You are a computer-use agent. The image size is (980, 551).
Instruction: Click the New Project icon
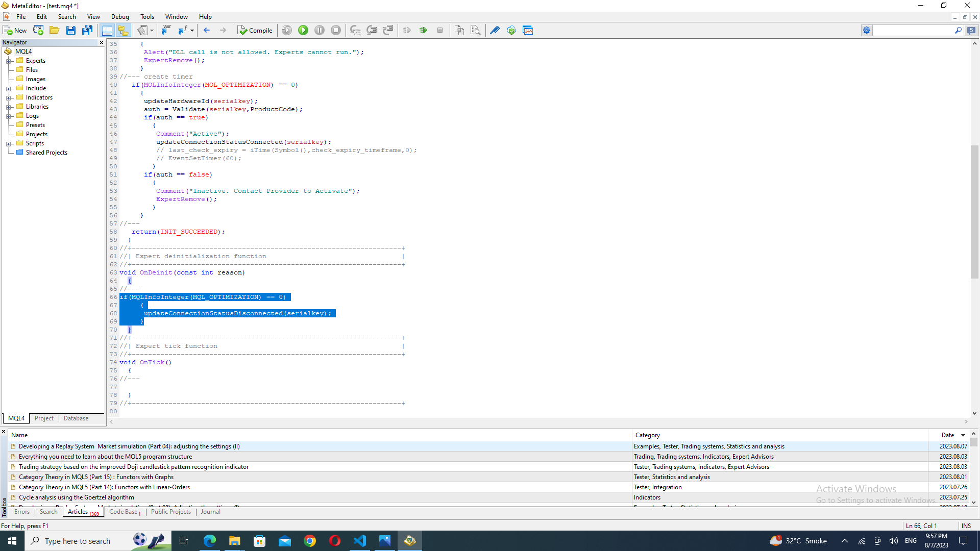[x=38, y=31]
